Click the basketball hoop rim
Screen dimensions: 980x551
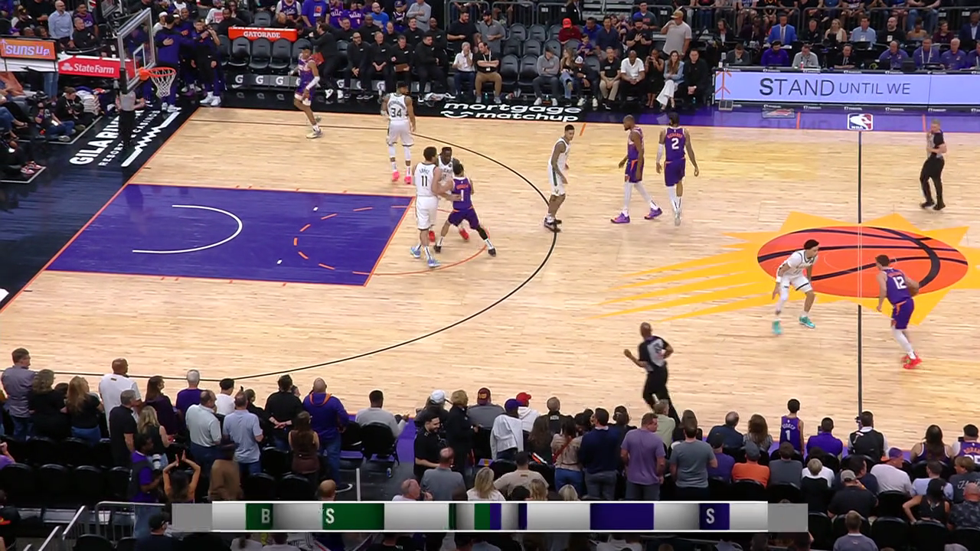(158, 72)
